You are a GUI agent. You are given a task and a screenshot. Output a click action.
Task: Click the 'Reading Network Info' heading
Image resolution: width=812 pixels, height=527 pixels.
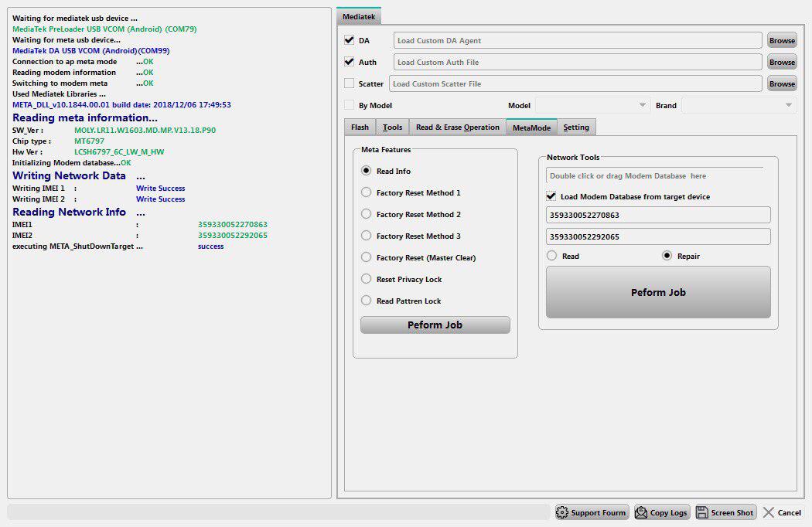69,212
